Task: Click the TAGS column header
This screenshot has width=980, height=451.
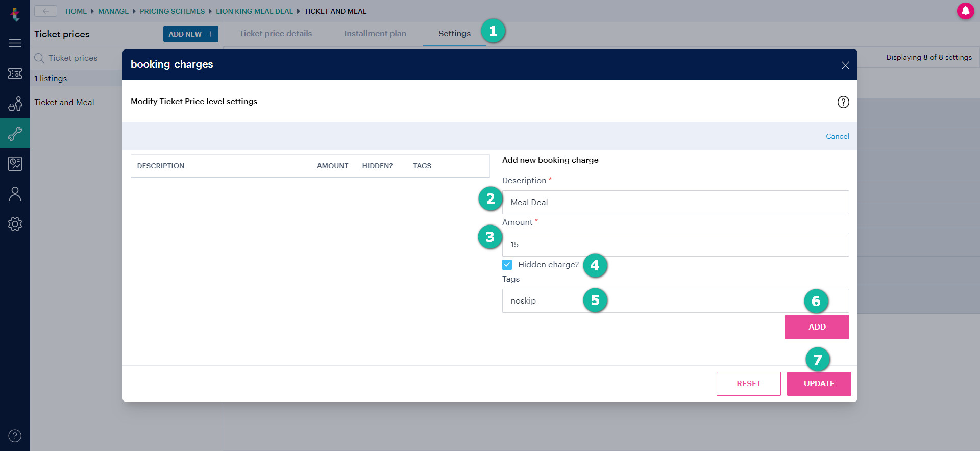Action: coord(422,166)
